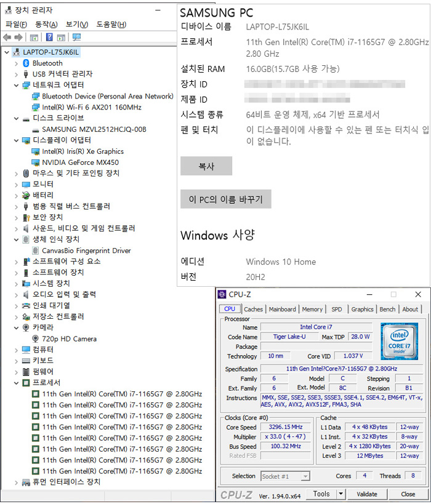
Task: Collapse the 네트워크 어댑터 category
Action: 16,85
